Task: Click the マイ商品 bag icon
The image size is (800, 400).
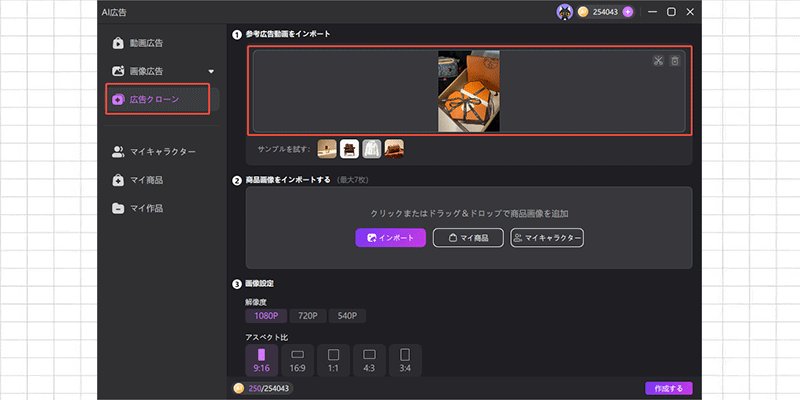Action: (118, 180)
